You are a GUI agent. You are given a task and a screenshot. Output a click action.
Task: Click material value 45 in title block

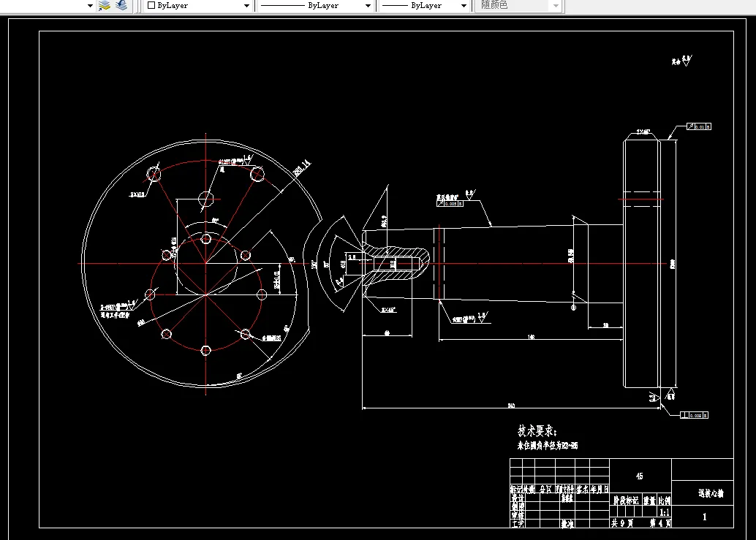639,476
